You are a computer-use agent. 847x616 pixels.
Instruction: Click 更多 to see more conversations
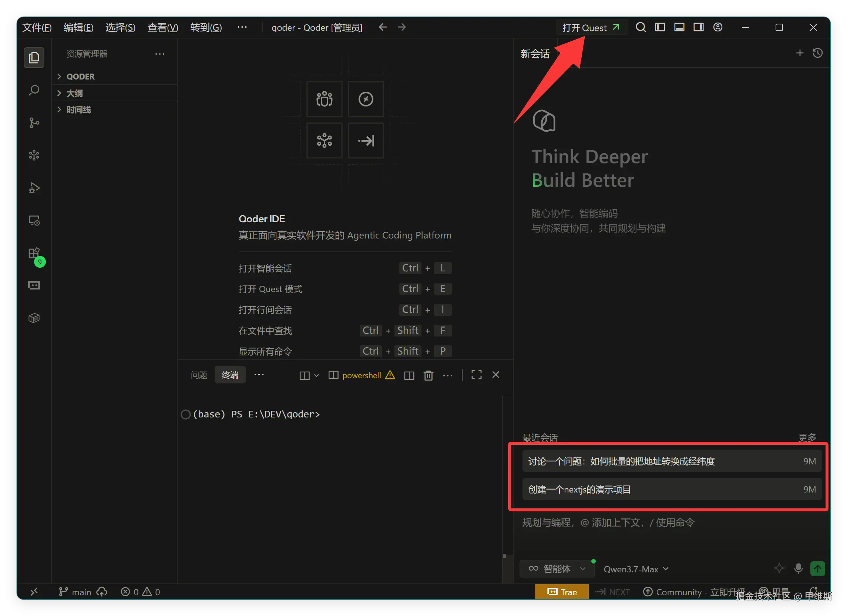[807, 437]
